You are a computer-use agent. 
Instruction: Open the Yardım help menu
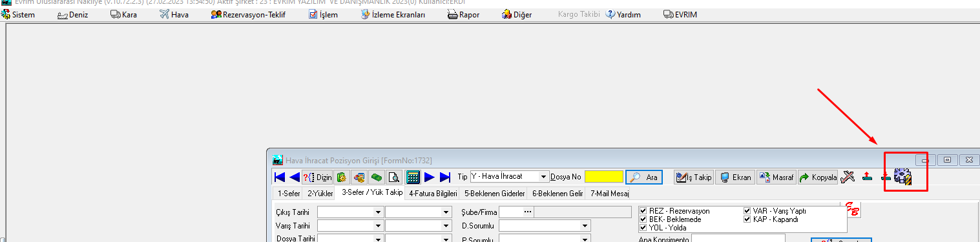click(623, 14)
